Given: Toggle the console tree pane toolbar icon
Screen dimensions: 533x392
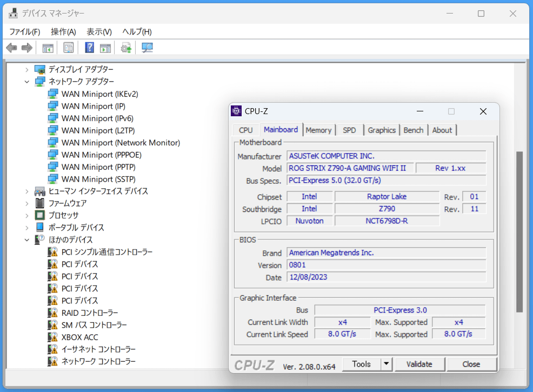Looking at the screenshot, I should pos(48,48).
